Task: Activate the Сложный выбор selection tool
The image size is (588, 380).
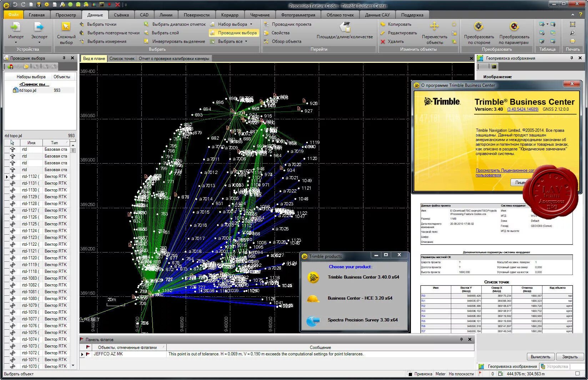Action: point(66,33)
